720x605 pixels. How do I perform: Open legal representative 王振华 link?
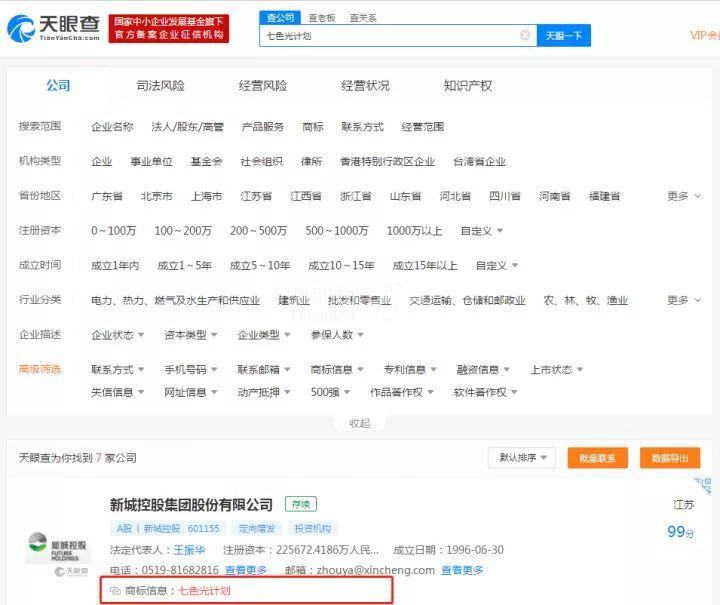[192, 550]
